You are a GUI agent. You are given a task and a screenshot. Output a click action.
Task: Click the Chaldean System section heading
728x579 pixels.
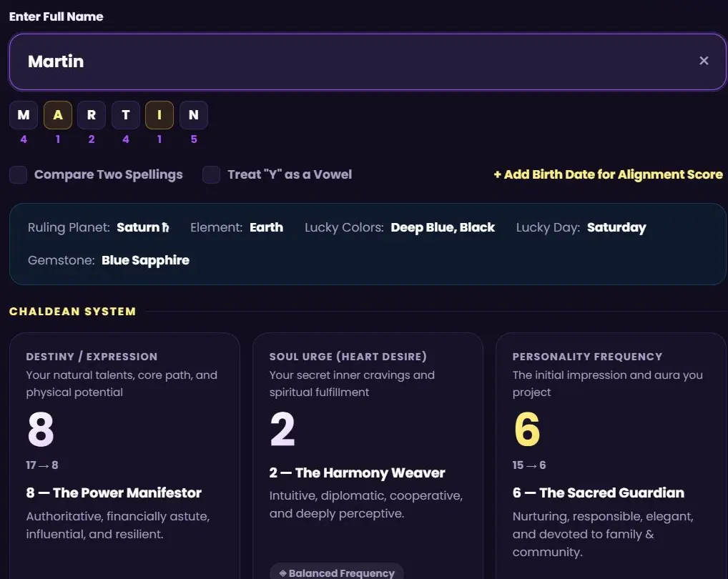[x=72, y=312]
